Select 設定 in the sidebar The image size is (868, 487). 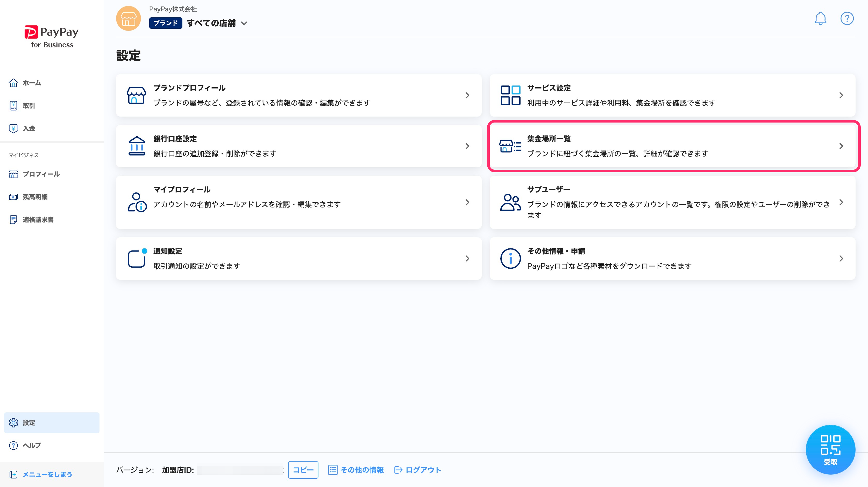52,423
